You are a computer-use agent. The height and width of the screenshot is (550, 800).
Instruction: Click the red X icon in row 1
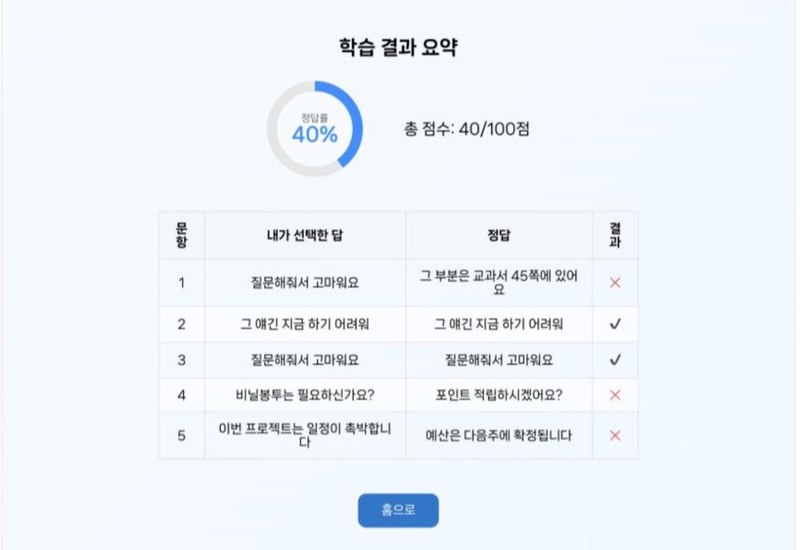click(615, 283)
